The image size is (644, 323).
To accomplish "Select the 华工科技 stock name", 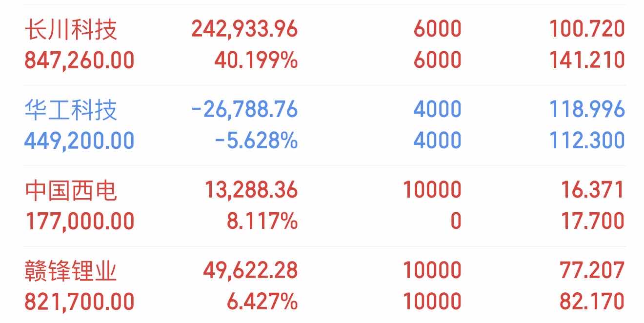I will 71,109.
